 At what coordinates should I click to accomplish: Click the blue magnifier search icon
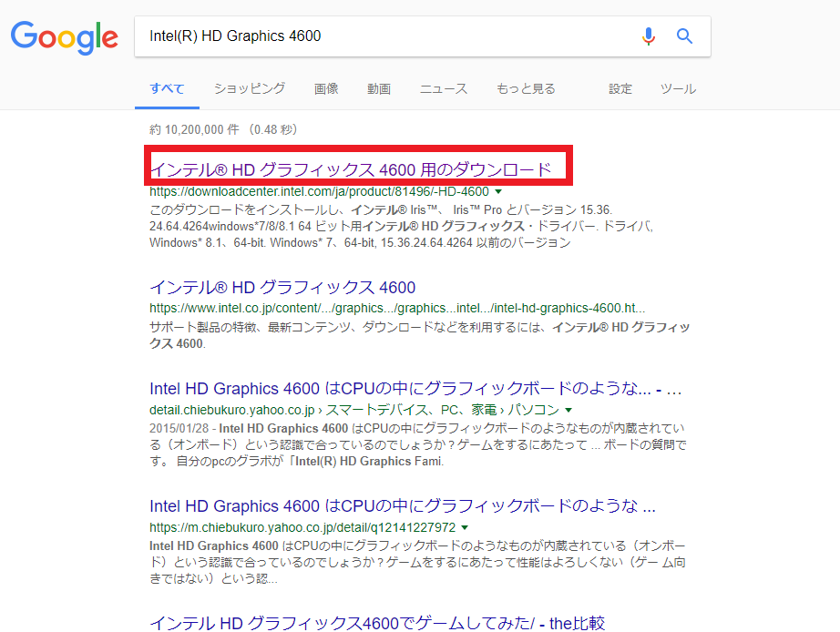(x=684, y=36)
